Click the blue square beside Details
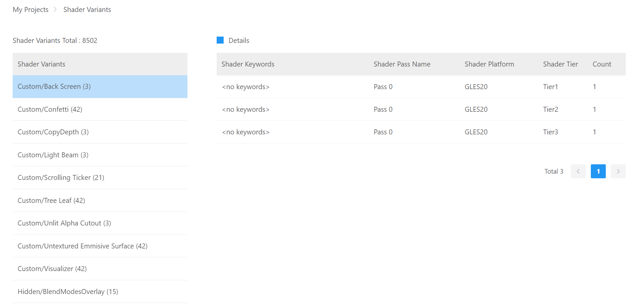This screenshot has width=644, height=304. click(220, 40)
